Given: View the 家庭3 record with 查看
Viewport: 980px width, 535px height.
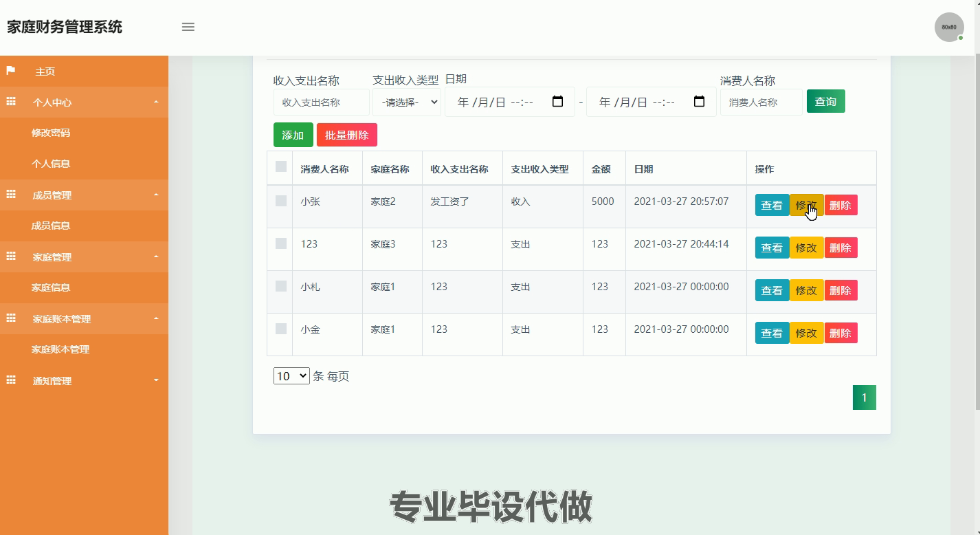Looking at the screenshot, I should click(772, 248).
